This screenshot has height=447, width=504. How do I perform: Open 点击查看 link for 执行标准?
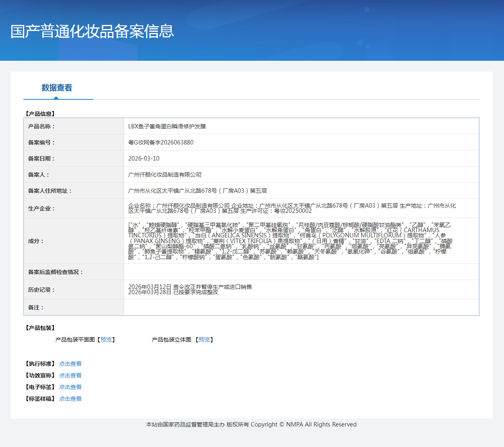[x=70, y=364]
